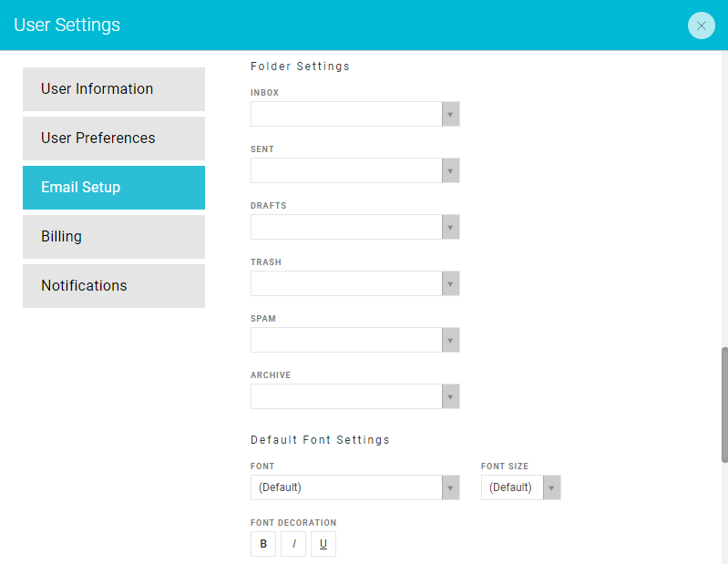Open the Spam folder dropdown arrow
The image size is (728, 564).
pos(450,340)
